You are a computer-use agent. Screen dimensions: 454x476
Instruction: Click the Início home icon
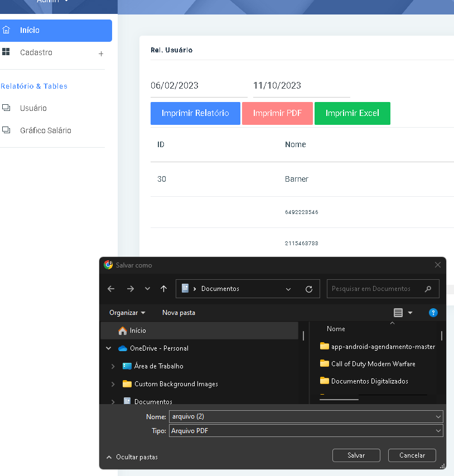tap(7, 31)
